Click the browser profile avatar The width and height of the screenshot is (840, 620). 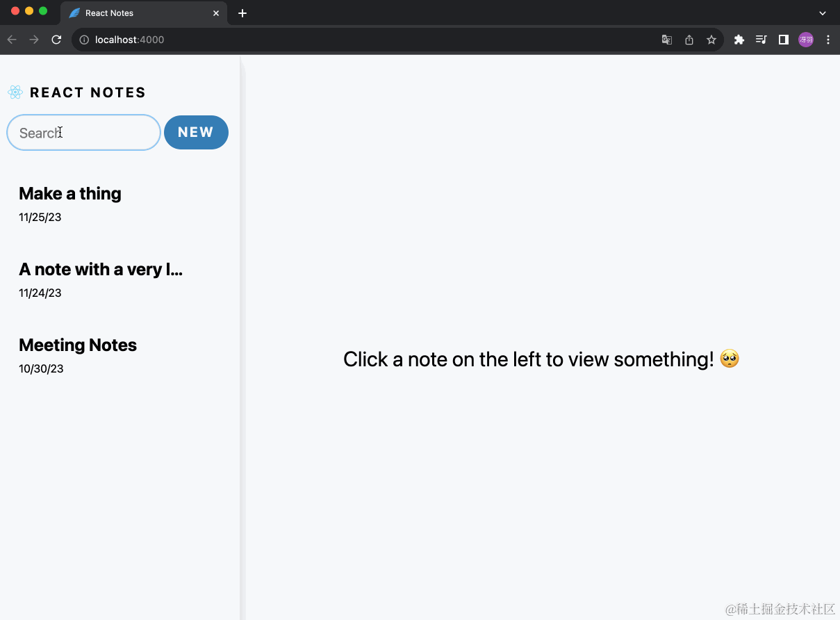click(806, 40)
